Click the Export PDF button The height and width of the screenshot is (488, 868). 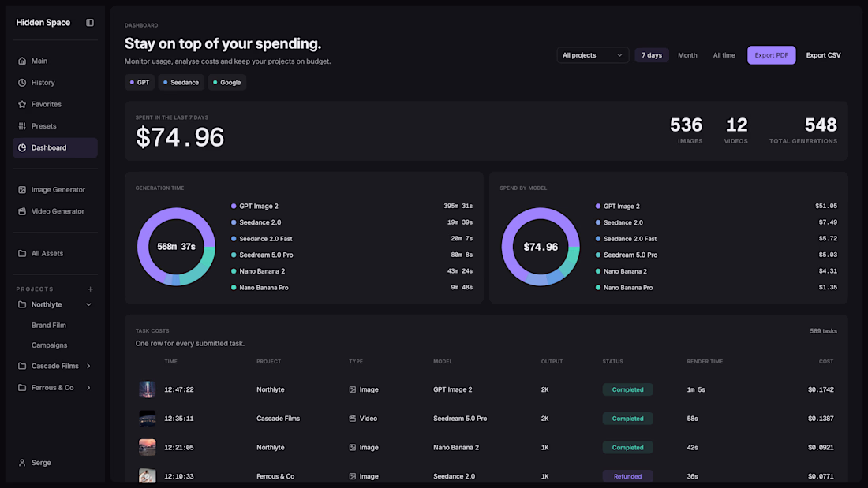click(x=771, y=55)
